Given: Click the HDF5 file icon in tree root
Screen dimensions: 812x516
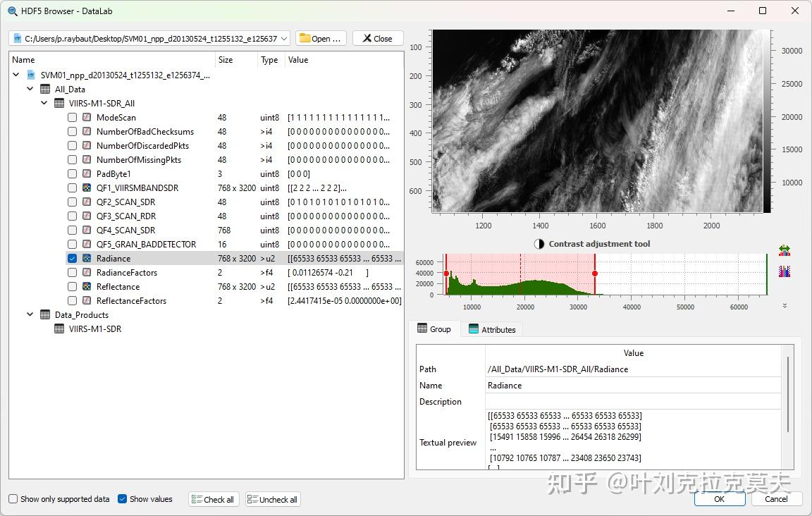Looking at the screenshot, I should (x=31, y=75).
